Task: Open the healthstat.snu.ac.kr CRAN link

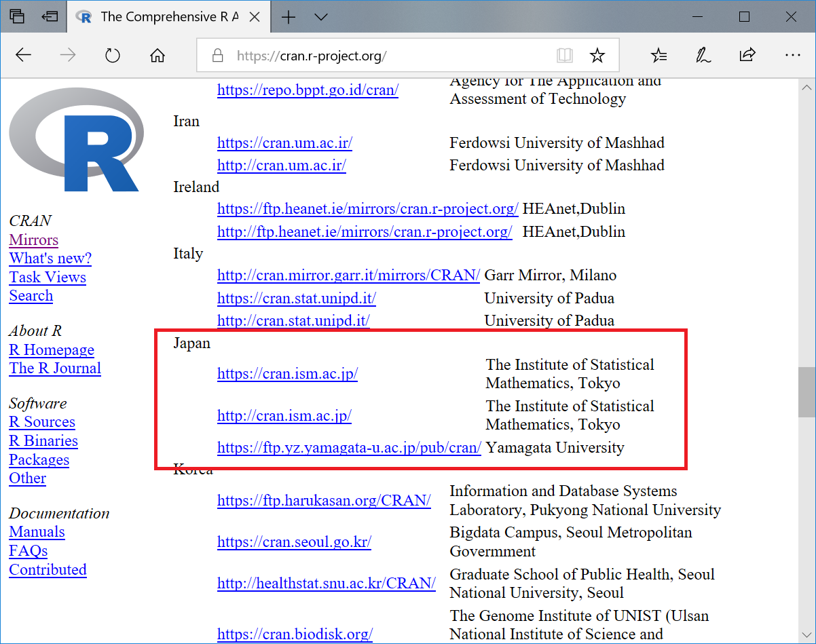Action: pyautogui.click(x=327, y=584)
